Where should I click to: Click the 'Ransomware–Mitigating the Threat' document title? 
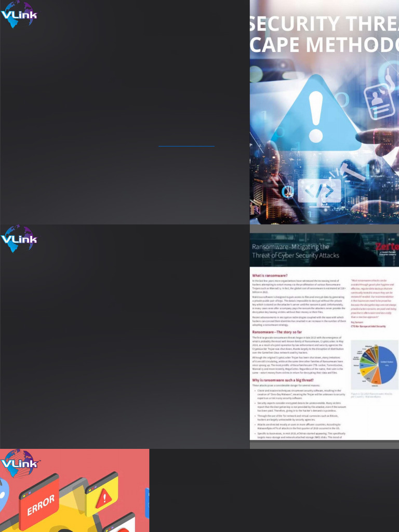(x=295, y=251)
